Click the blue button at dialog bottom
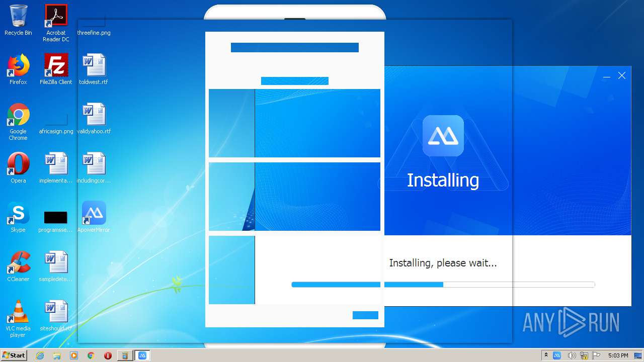Screen dimensions: 644x362 (365, 315)
